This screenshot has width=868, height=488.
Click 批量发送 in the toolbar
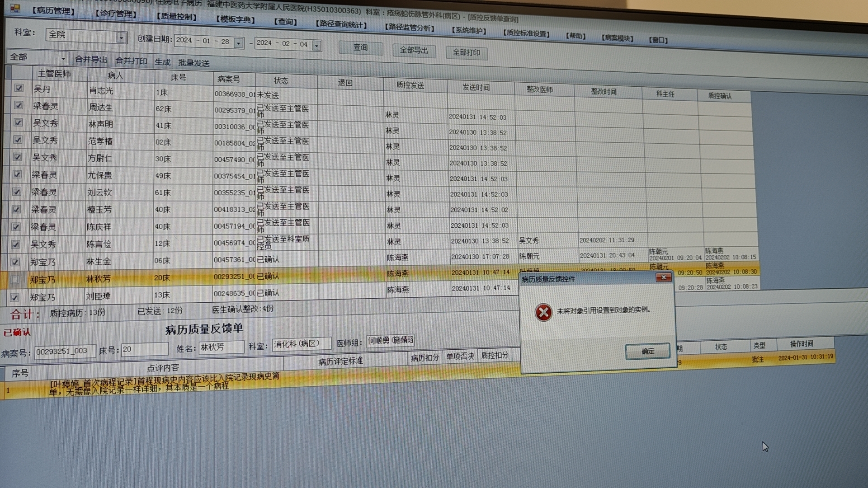pos(193,63)
